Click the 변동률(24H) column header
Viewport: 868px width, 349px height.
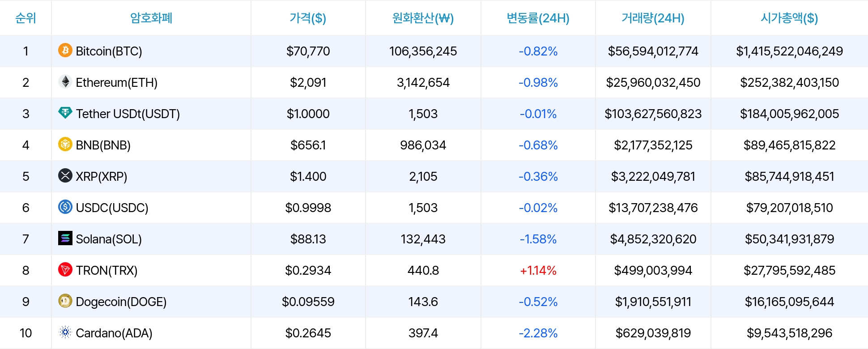538,18
